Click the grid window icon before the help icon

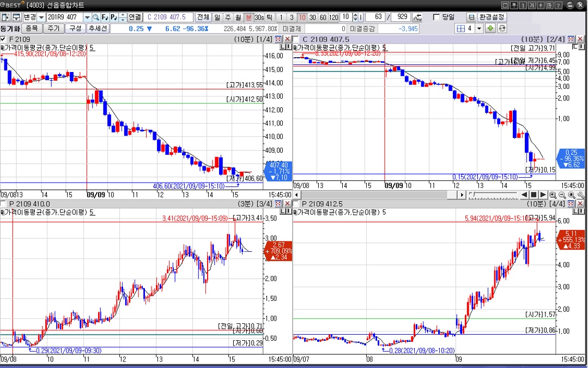click(x=549, y=5)
